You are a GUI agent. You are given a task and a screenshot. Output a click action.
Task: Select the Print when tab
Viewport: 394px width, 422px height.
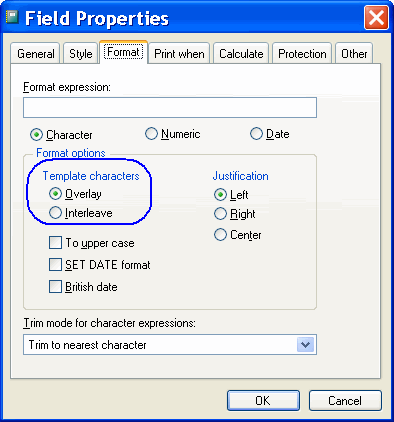(179, 54)
